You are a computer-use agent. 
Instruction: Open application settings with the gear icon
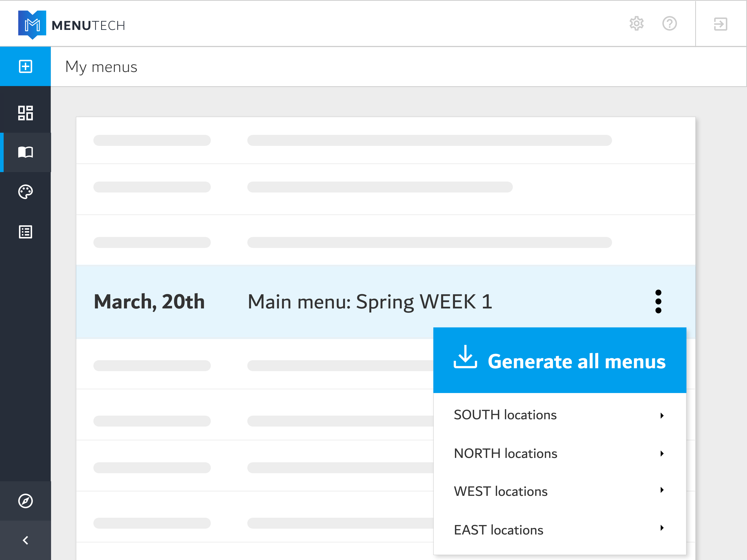pyautogui.click(x=636, y=24)
